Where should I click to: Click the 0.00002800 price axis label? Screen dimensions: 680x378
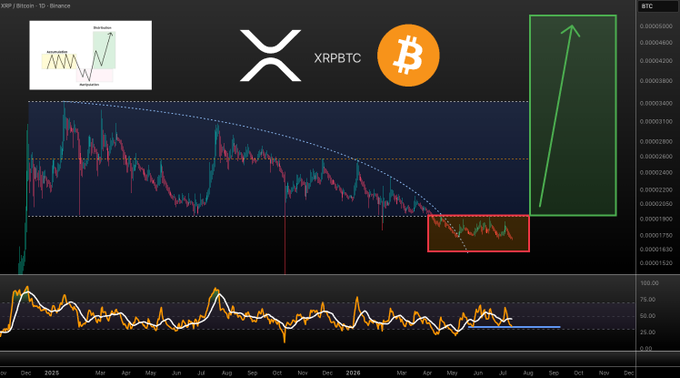coord(656,142)
